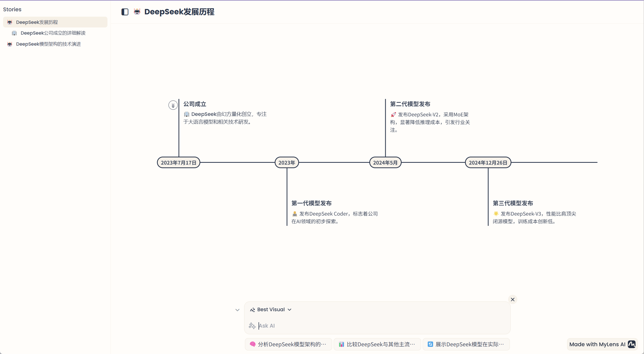Click the MyLens logo icon in the bottom corner
Screen dimensions: 644x354
632,344
